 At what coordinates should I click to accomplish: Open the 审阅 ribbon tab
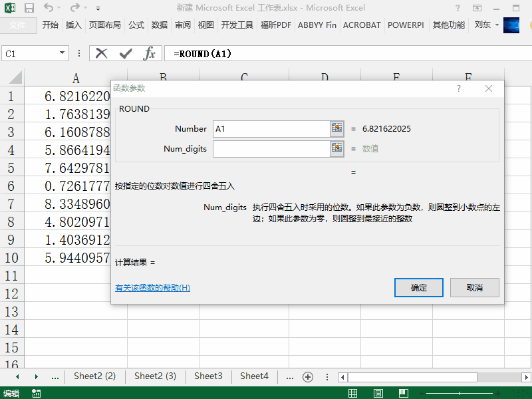(182, 25)
